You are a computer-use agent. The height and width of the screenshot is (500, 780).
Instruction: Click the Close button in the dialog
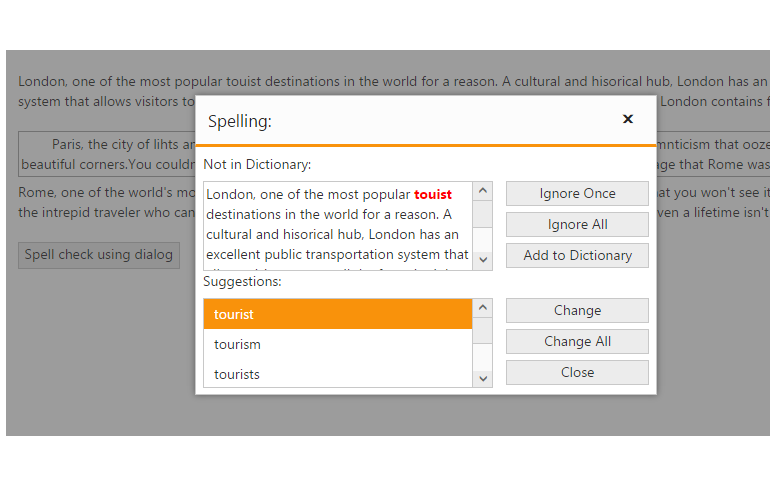click(x=577, y=373)
